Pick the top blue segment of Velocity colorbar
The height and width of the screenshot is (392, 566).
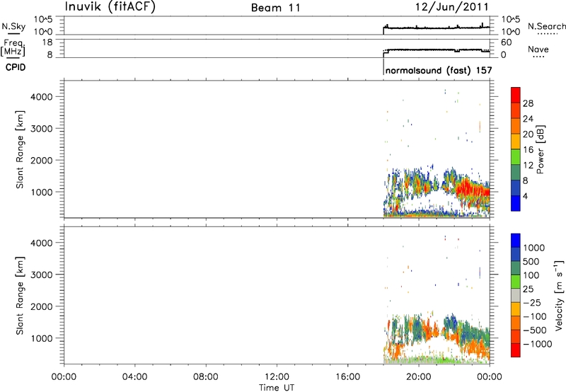[x=516, y=241]
